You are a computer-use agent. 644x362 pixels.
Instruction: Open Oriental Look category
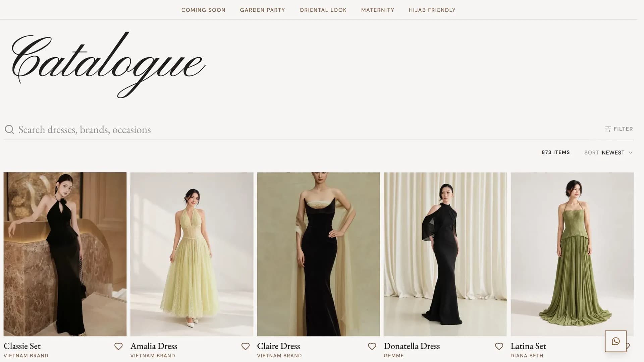[x=323, y=10]
